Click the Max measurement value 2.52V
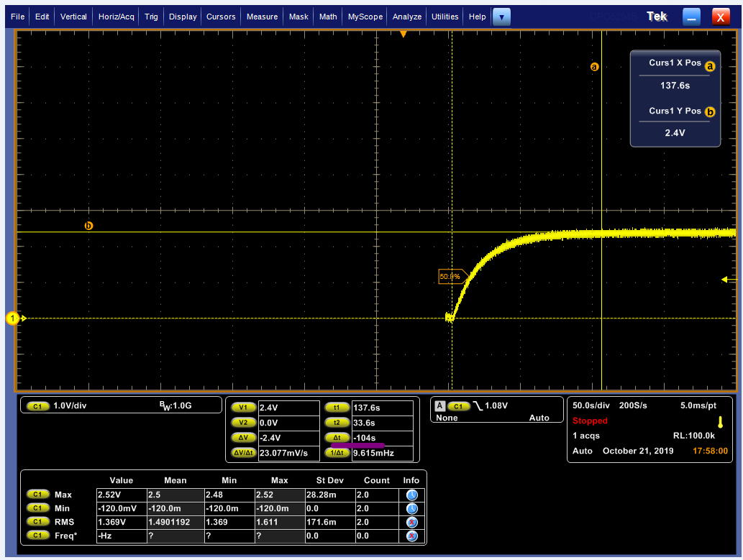This screenshot has width=743, height=560. click(x=122, y=495)
